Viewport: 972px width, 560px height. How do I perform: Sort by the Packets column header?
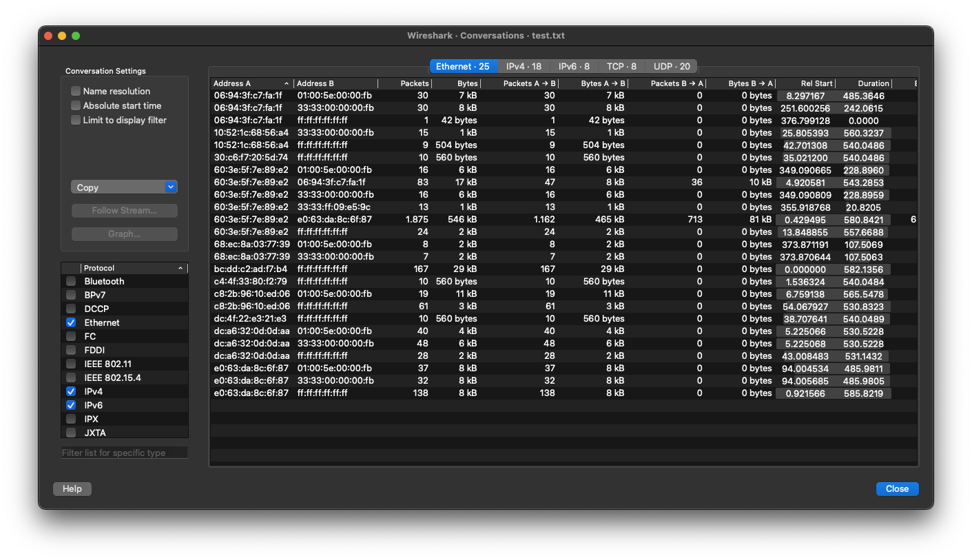tap(405, 83)
